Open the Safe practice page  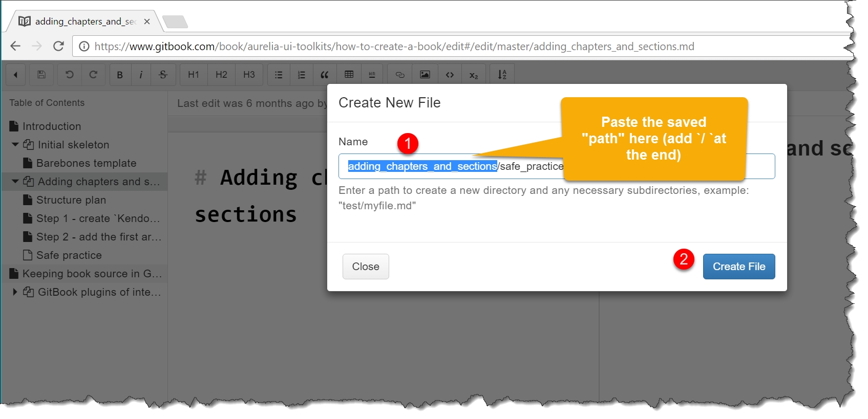(69, 255)
